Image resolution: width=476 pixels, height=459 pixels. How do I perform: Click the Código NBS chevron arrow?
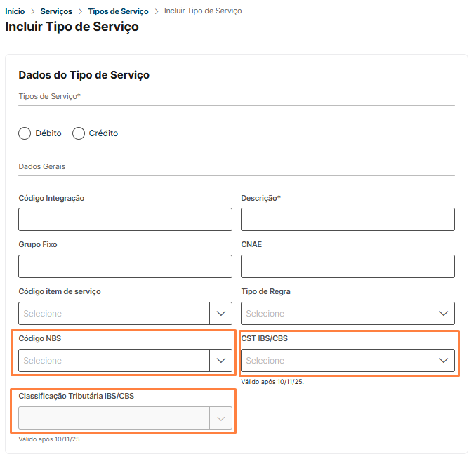221,361
